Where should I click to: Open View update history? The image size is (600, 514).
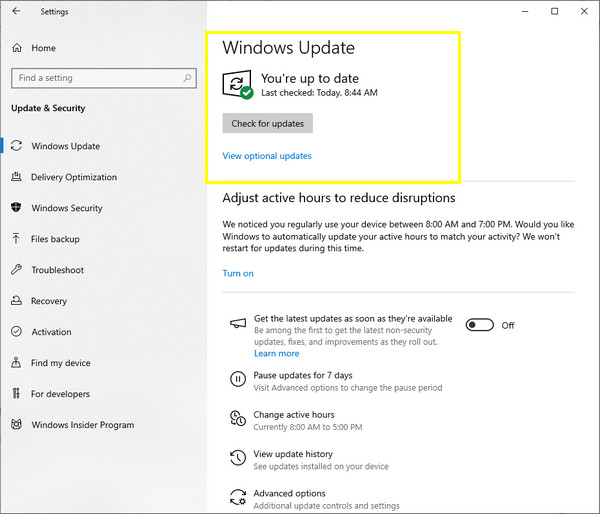[293, 454]
